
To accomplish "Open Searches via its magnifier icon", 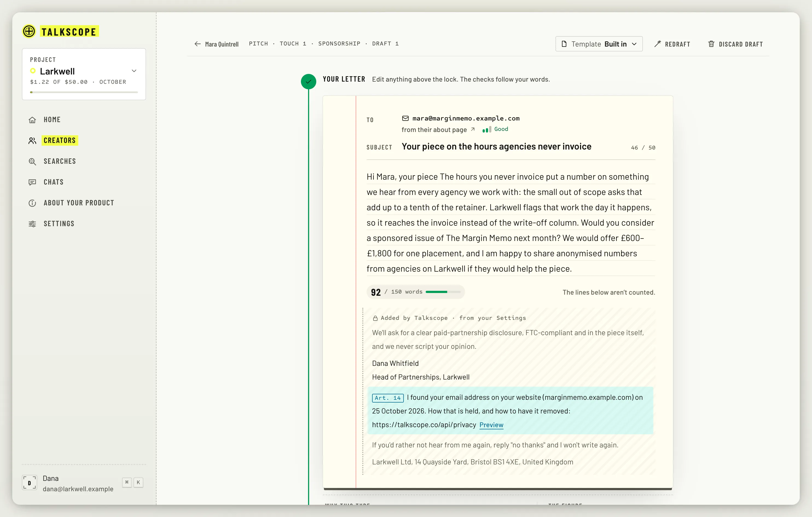I will point(32,162).
